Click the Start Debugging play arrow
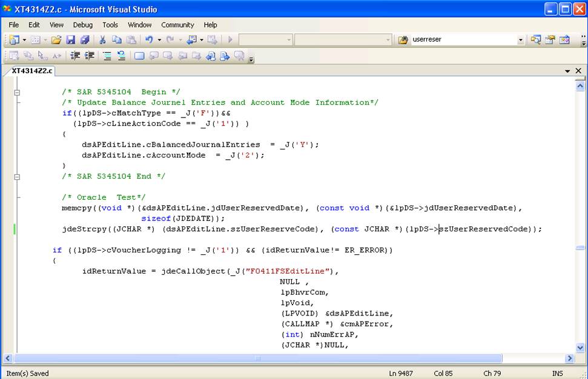 coord(230,39)
